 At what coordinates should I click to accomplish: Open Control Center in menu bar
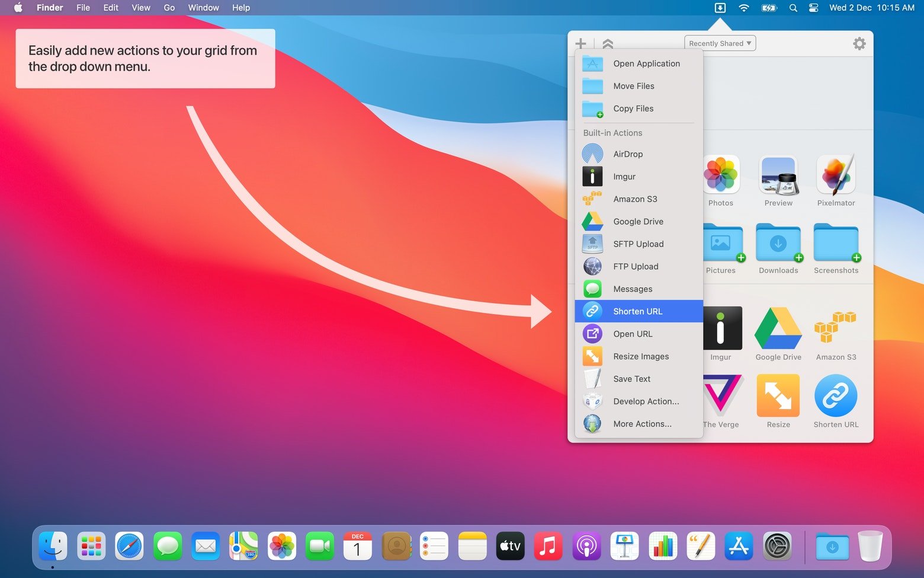coord(813,8)
